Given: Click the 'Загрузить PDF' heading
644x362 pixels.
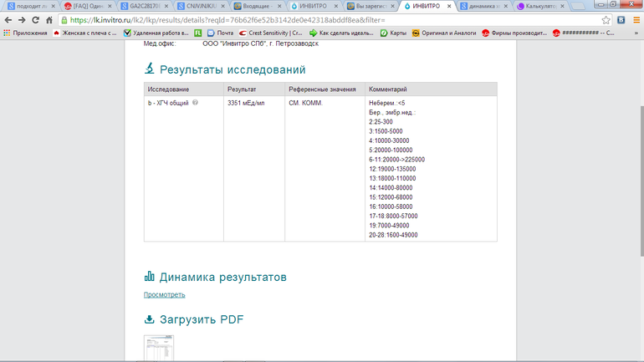Looking at the screenshot, I should point(202,319).
